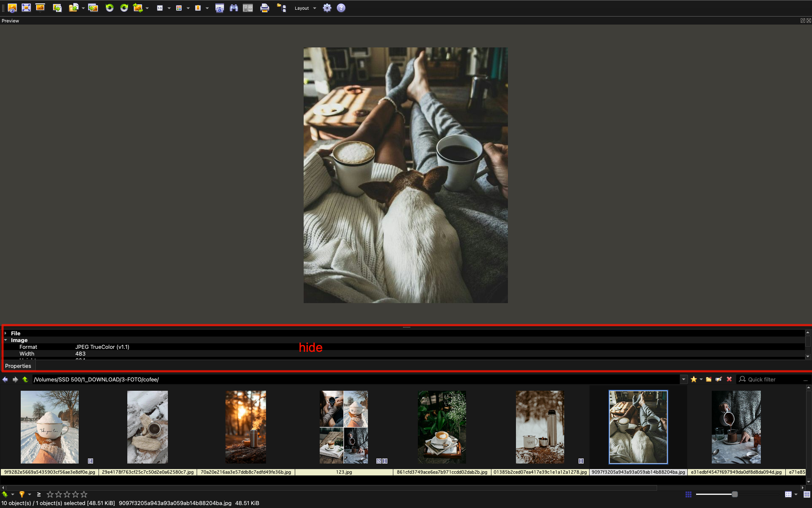This screenshot has width=812, height=508.
Task: Rotate image clockwise with green arrow icon
Action: point(124,8)
